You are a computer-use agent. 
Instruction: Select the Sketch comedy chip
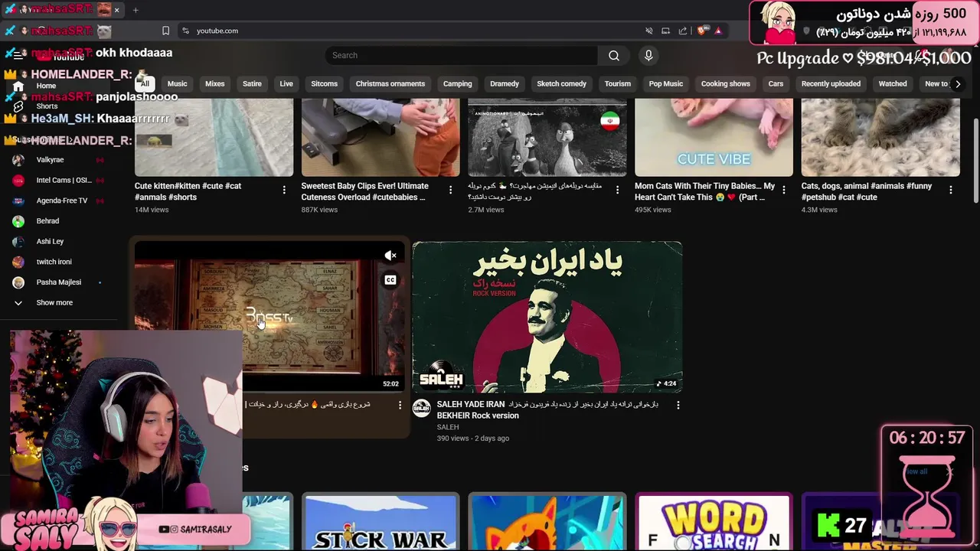[x=561, y=83]
